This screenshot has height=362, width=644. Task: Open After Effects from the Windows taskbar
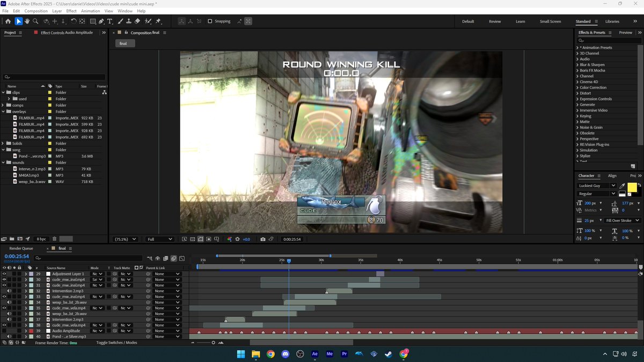click(x=315, y=354)
